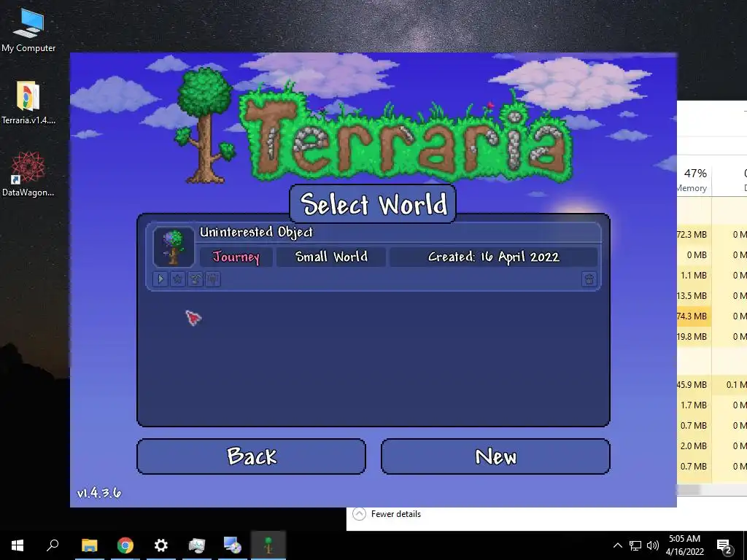Select the 74.3 MB memory cell
The image size is (747, 560).
(x=694, y=316)
